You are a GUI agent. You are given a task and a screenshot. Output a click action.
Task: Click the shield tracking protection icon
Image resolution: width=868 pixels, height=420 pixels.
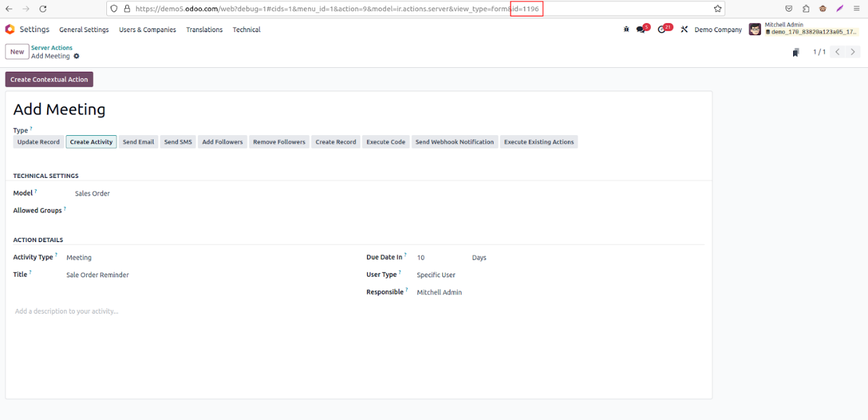pos(114,9)
